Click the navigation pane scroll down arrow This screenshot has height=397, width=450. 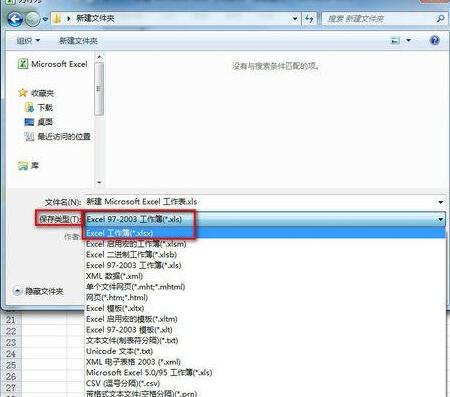tap(99, 182)
